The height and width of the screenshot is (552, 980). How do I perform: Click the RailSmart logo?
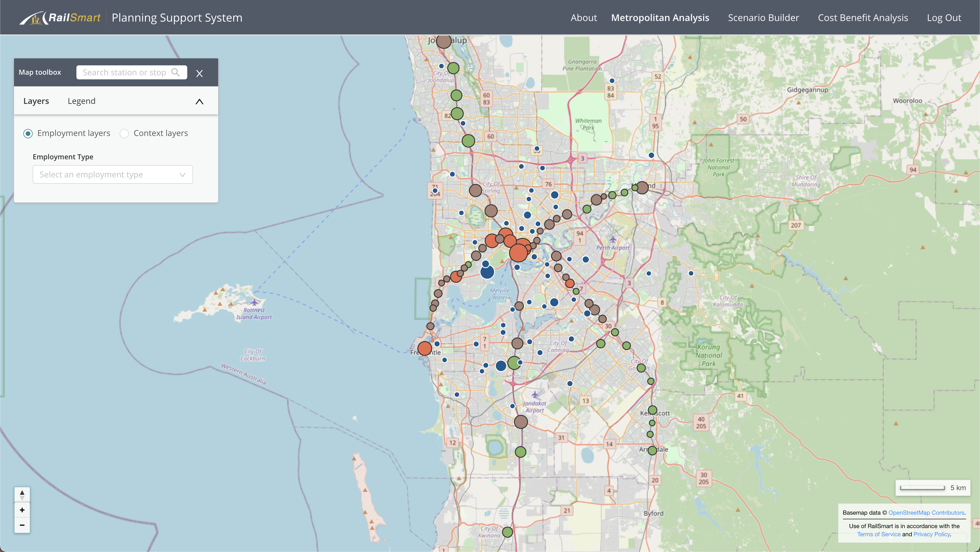60,18
